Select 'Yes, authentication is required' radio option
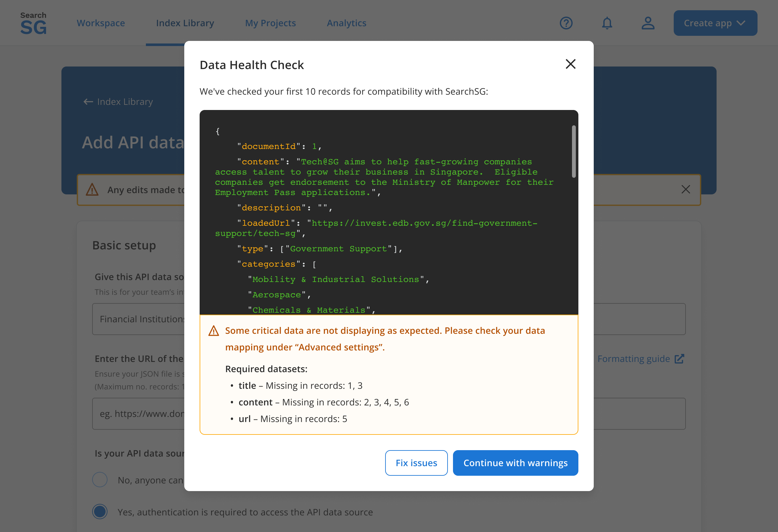The height and width of the screenshot is (532, 778). (x=100, y=512)
